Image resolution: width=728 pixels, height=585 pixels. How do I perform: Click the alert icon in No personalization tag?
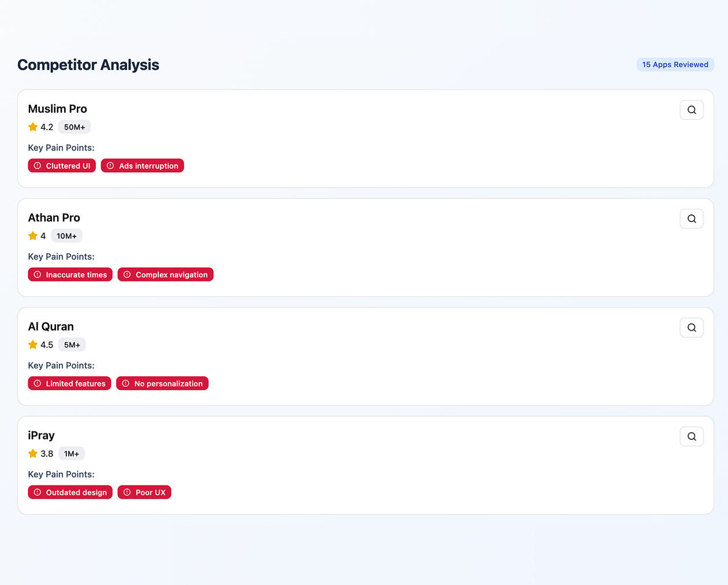pyautogui.click(x=125, y=383)
